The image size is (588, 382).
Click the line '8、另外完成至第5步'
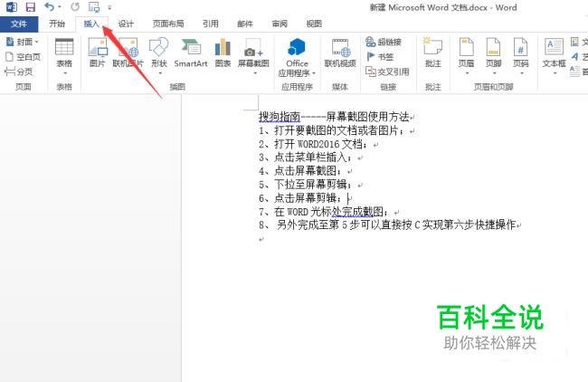(387, 225)
